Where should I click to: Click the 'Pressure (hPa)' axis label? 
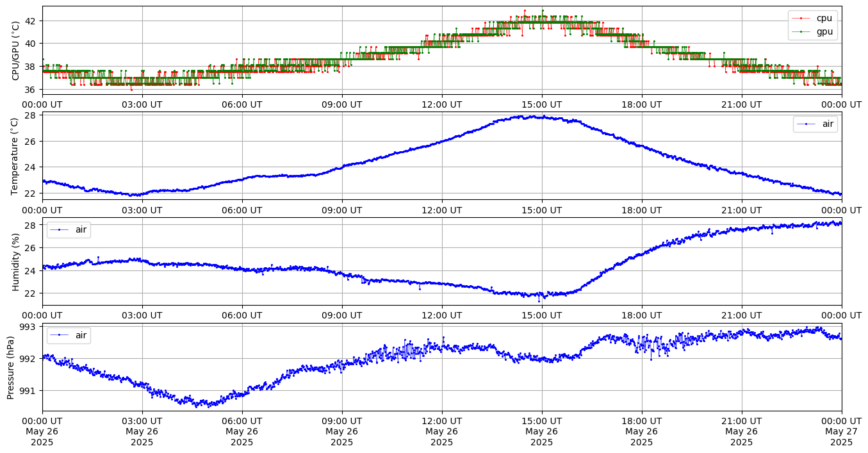(11, 367)
